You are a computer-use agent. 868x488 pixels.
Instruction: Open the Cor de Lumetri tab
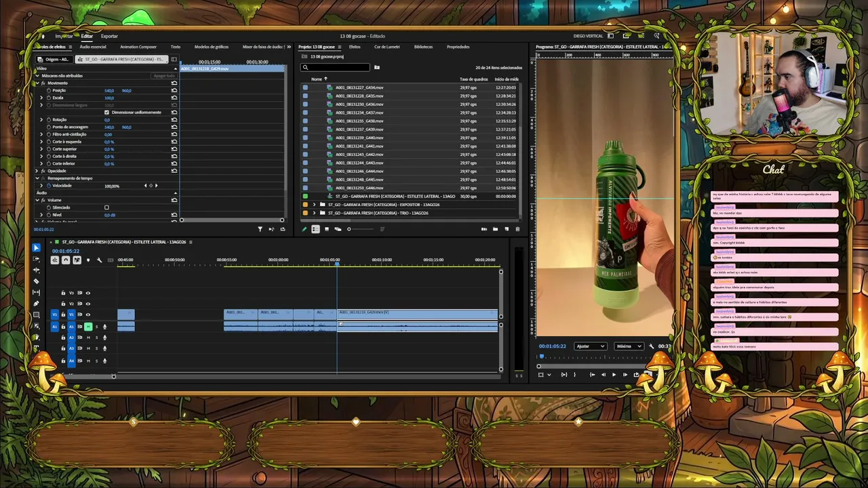pos(387,47)
